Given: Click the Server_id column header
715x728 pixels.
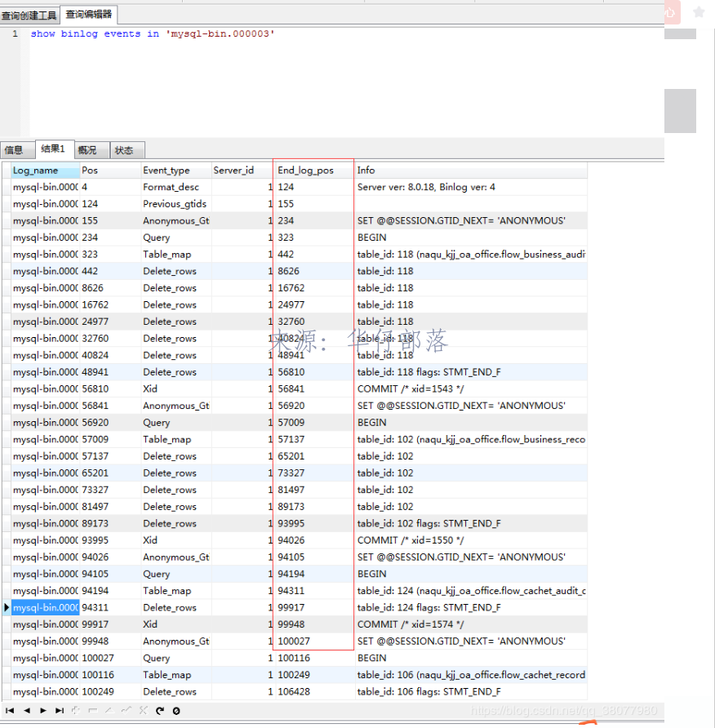Looking at the screenshot, I should (x=243, y=171).
